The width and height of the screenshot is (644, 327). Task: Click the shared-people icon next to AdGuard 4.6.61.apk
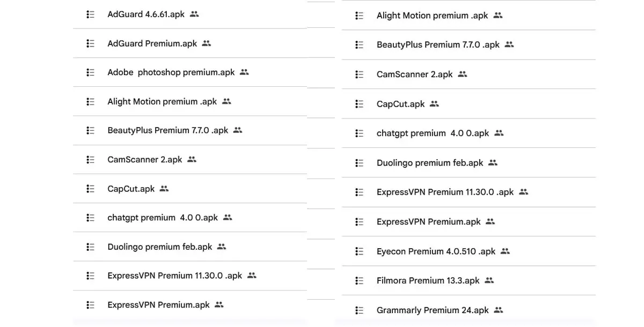pyautogui.click(x=194, y=14)
